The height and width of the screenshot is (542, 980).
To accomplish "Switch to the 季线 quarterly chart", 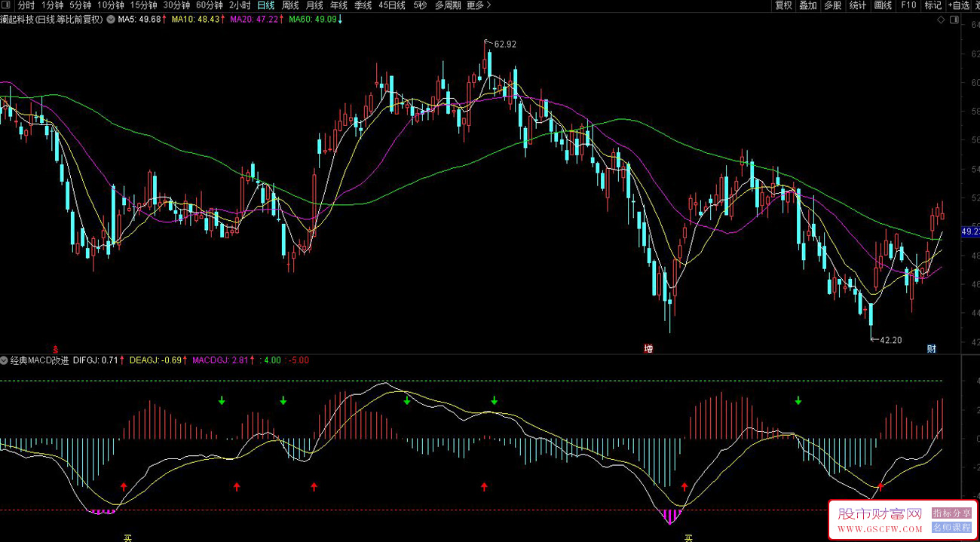I will [363, 5].
